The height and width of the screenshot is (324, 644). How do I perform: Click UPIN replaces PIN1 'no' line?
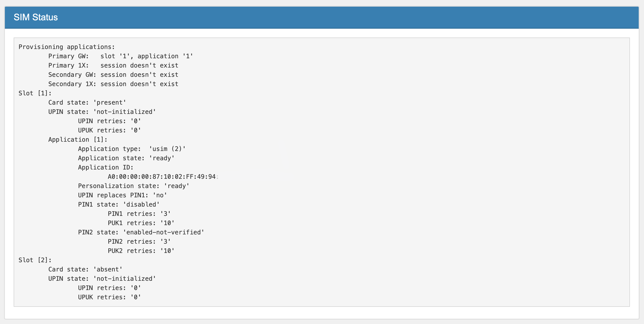pyautogui.click(x=122, y=195)
